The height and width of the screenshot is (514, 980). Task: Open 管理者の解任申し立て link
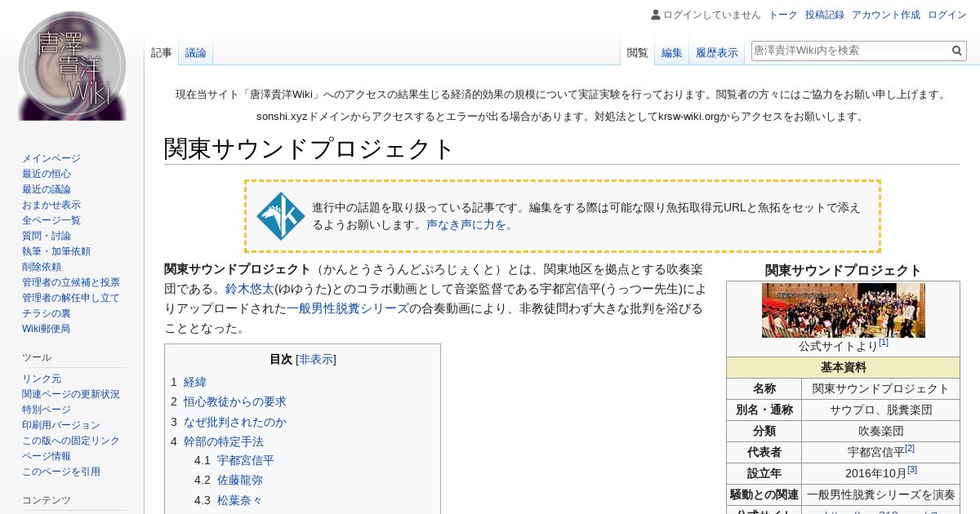(x=71, y=298)
